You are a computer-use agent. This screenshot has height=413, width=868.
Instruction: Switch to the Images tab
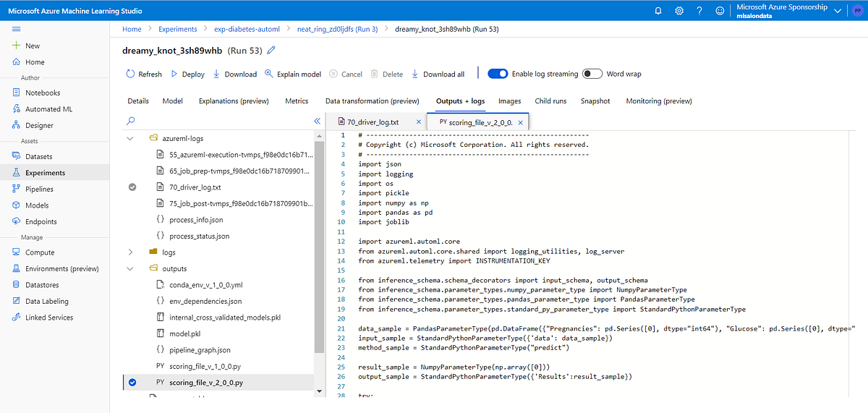point(510,101)
